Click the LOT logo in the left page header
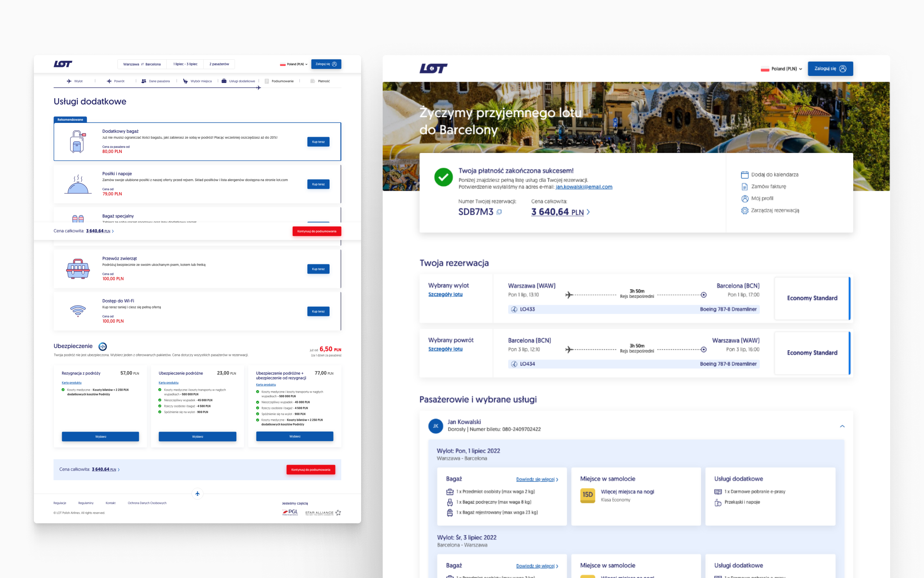Image resolution: width=924 pixels, height=578 pixels. click(x=63, y=64)
